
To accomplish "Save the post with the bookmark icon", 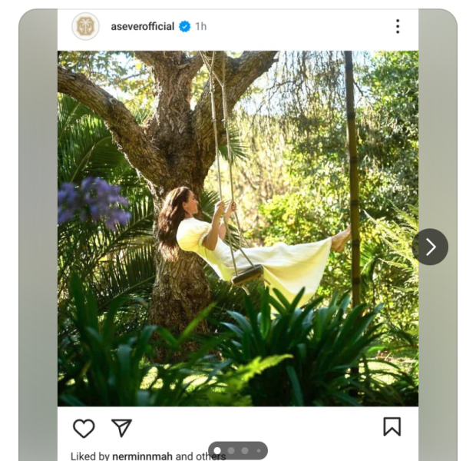I will click(x=392, y=427).
